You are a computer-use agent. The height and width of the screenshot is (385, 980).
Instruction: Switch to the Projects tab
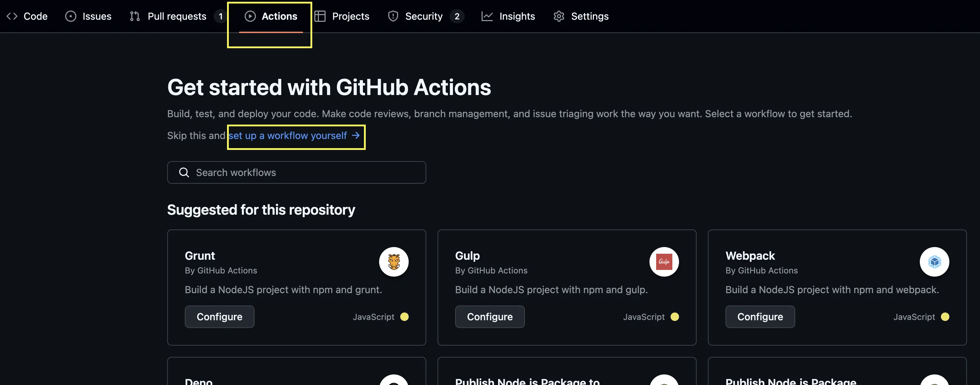click(x=350, y=16)
